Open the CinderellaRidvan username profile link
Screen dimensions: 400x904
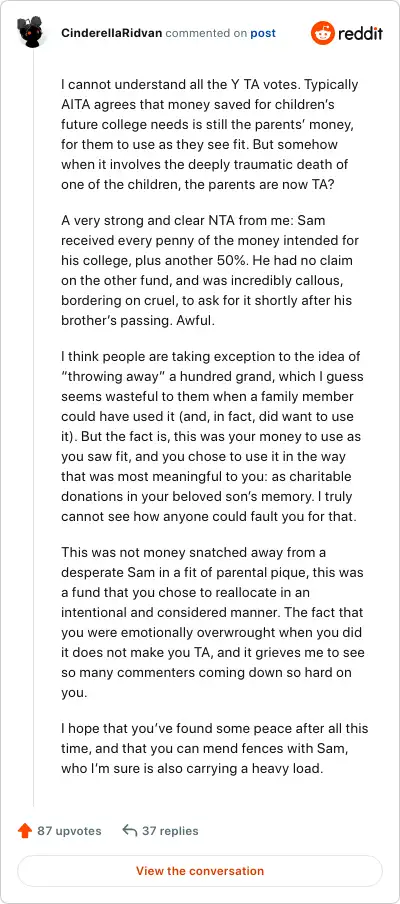click(x=112, y=33)
